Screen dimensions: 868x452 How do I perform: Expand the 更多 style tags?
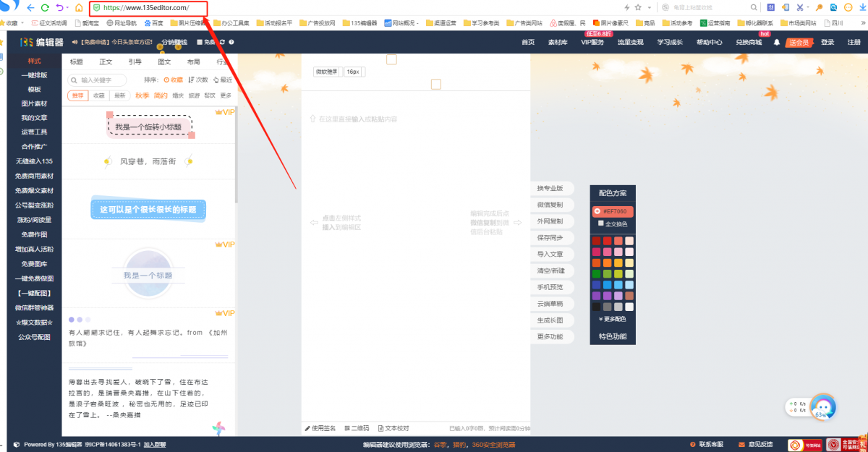point(226,95)
